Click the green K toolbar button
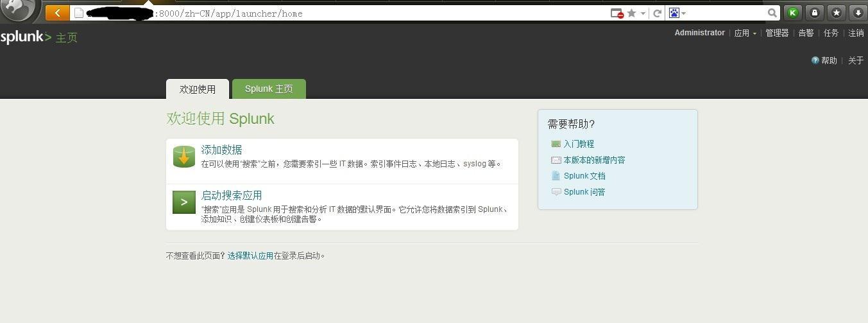 pos(793,12)
